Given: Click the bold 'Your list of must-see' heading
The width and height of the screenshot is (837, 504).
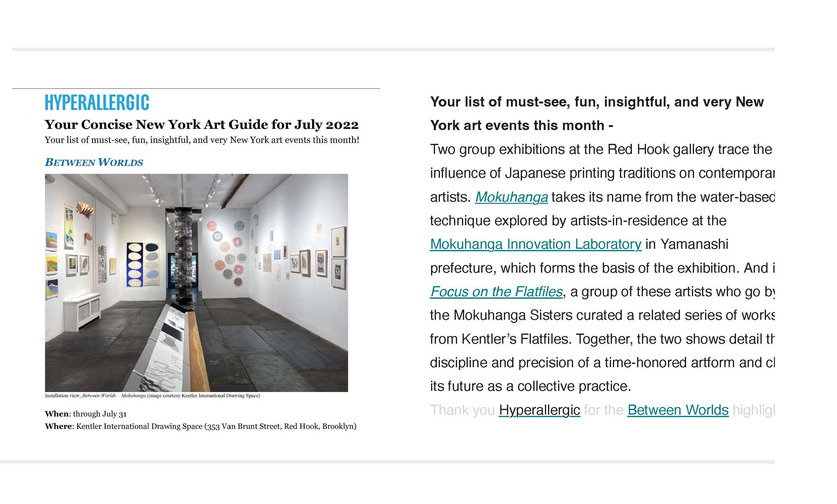Looking at the screenshot, I should [596, 102].
